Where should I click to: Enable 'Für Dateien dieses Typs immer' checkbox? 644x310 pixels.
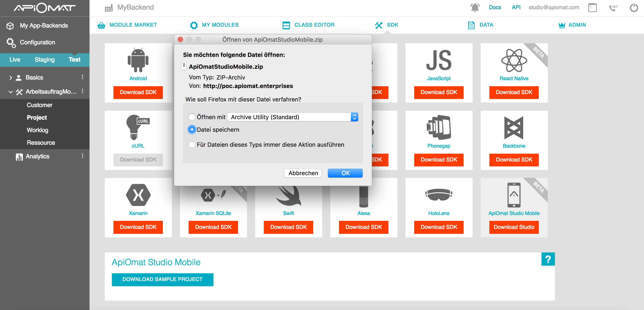coord(192,144)
